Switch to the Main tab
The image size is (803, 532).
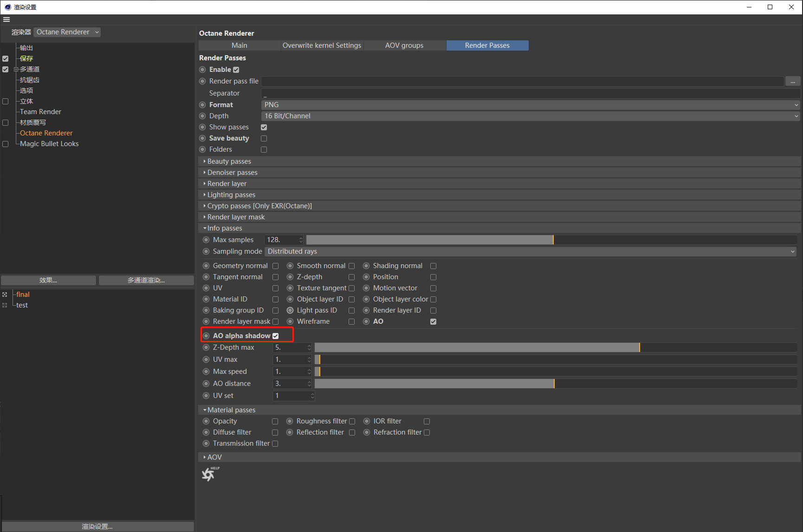240,45
